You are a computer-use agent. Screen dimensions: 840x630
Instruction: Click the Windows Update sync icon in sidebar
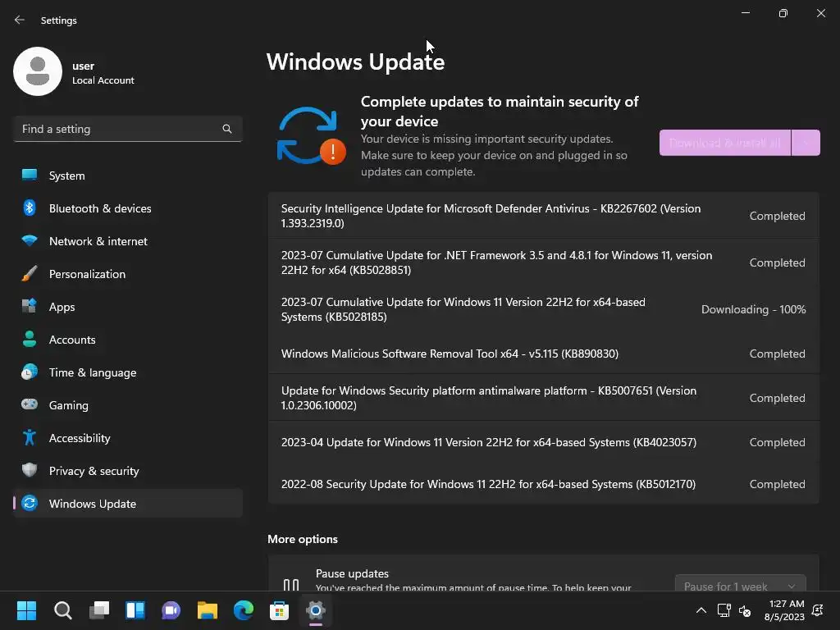(30, 503)
